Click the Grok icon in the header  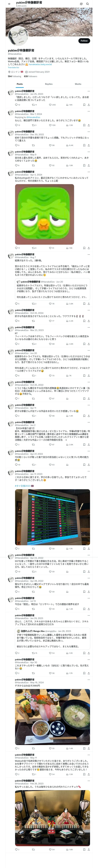tap(81, 4)
